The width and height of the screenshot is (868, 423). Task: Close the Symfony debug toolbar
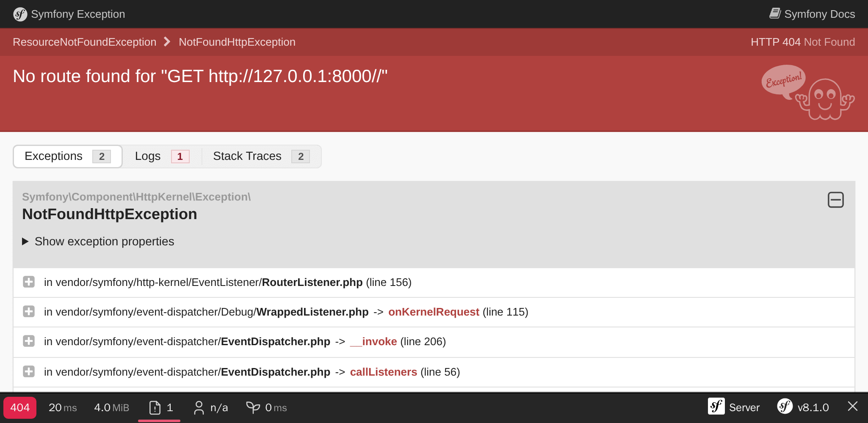click(853, 407)
